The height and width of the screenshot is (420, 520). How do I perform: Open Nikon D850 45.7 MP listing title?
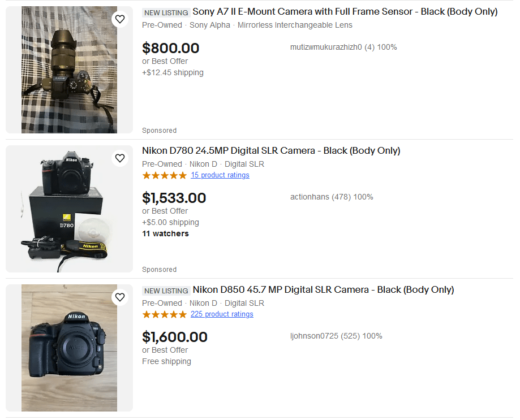[323, 290]
